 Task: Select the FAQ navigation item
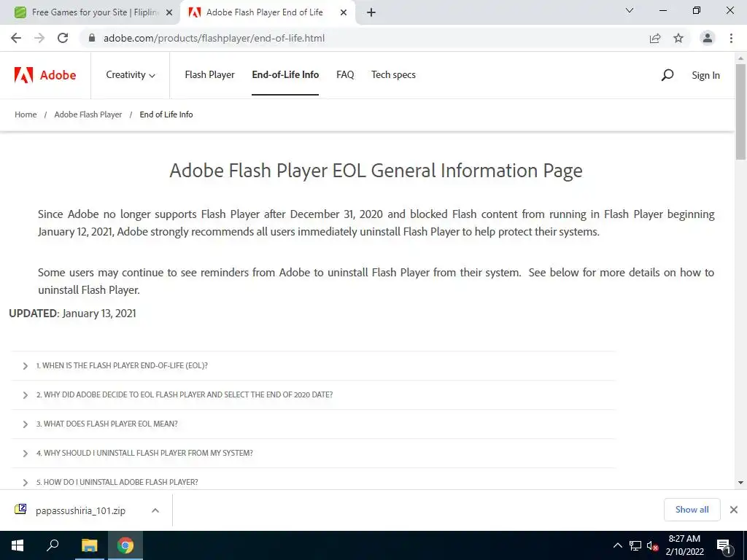click(x=345, y=75)
